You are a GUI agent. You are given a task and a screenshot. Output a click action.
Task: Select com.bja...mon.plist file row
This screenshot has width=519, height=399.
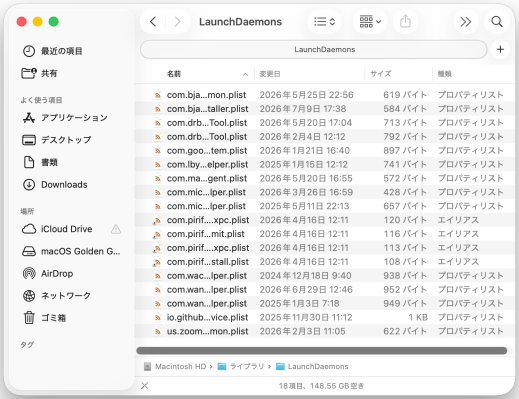point(325,95)
